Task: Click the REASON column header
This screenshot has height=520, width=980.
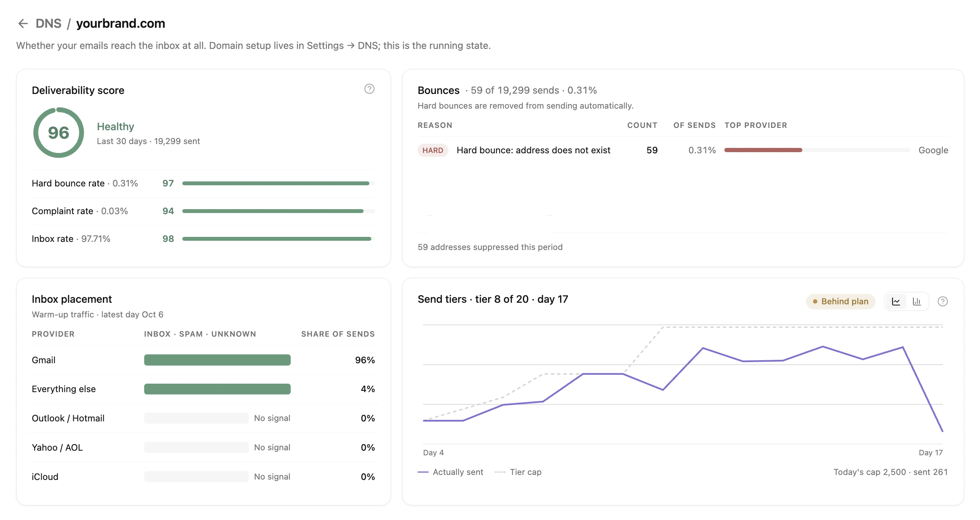Action: (x=435, y=125)
